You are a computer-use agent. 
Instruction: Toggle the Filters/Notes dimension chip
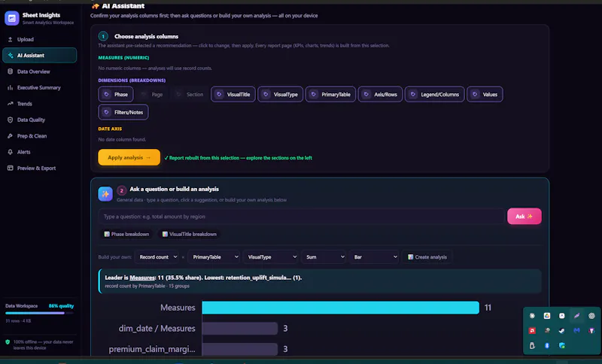point(123,112)
